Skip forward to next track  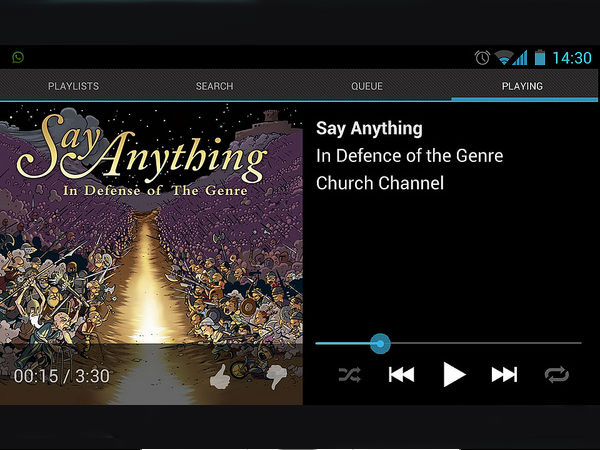tap(504, 375)
